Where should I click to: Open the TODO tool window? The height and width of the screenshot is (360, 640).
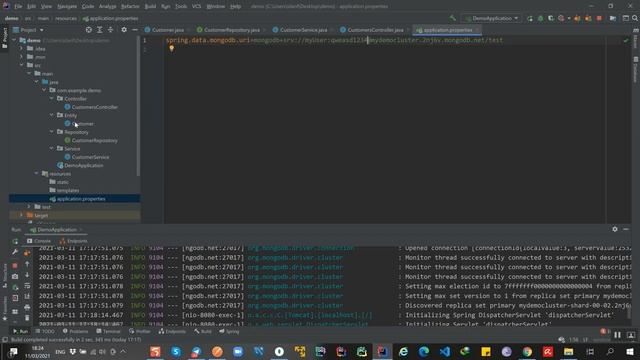point(45,331)
